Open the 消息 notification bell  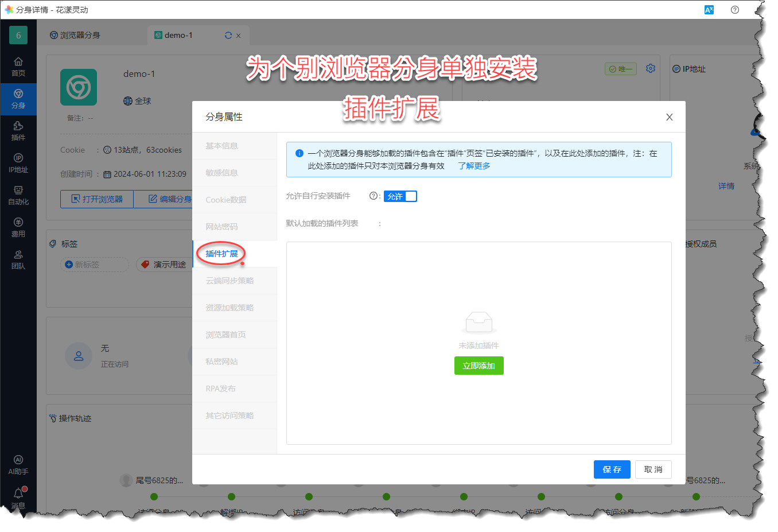[x=18, y=495]
